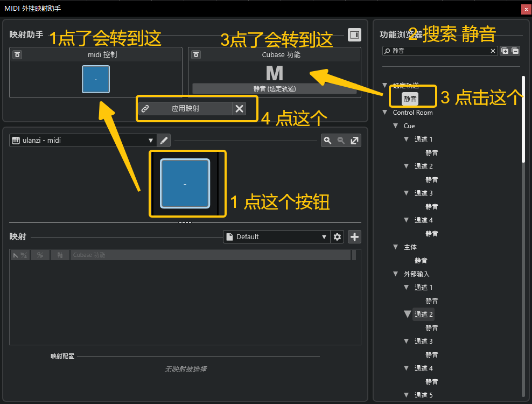Clear the Cubase 功能 selection with trash icon
This screenshot has height=404, width=532.
(x=196, y=54)
